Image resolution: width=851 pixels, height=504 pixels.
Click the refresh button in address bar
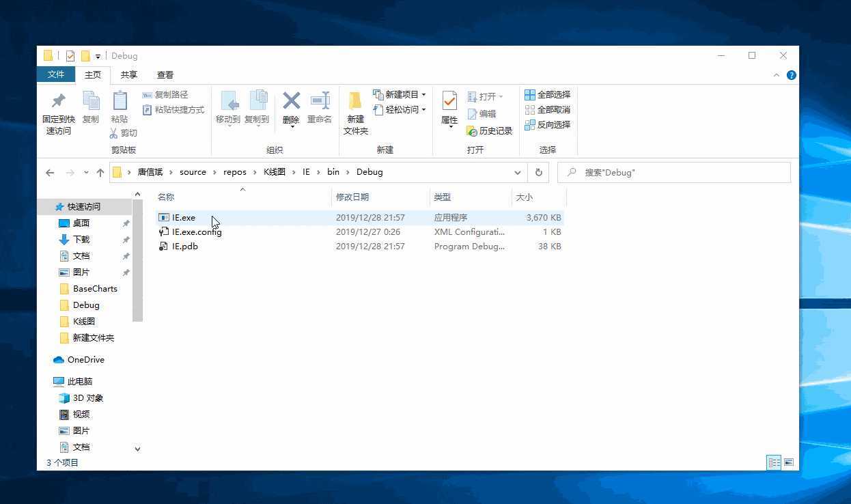coord(538,172)
